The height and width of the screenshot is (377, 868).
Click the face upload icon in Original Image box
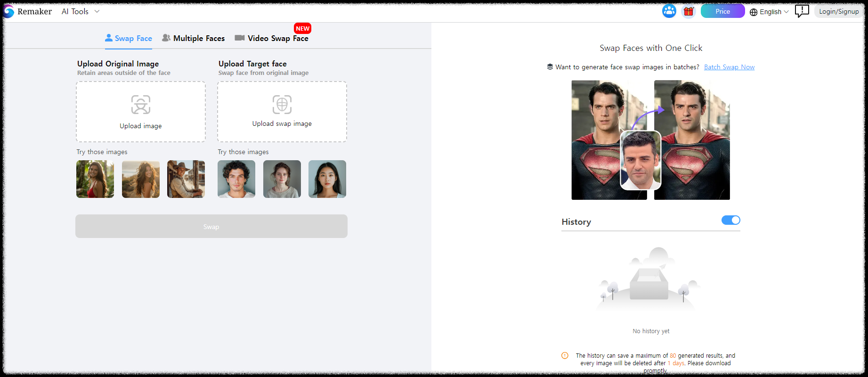pos(141,105)
